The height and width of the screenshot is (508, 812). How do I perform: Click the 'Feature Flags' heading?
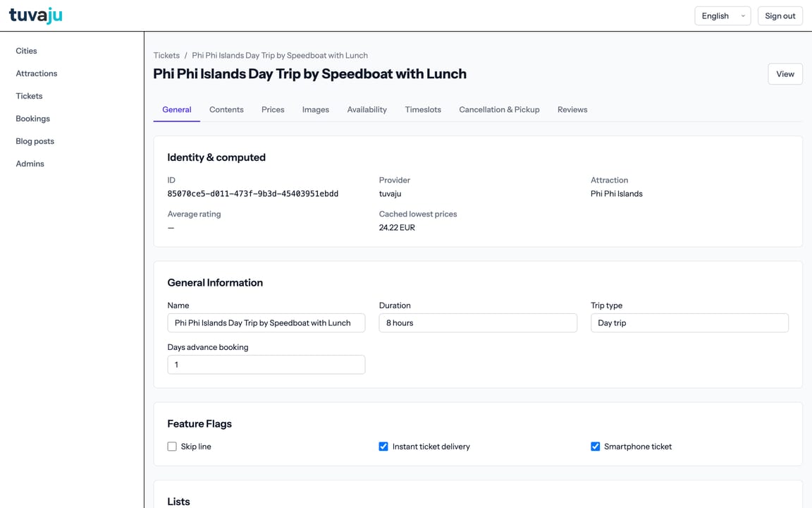pos(199,424)
